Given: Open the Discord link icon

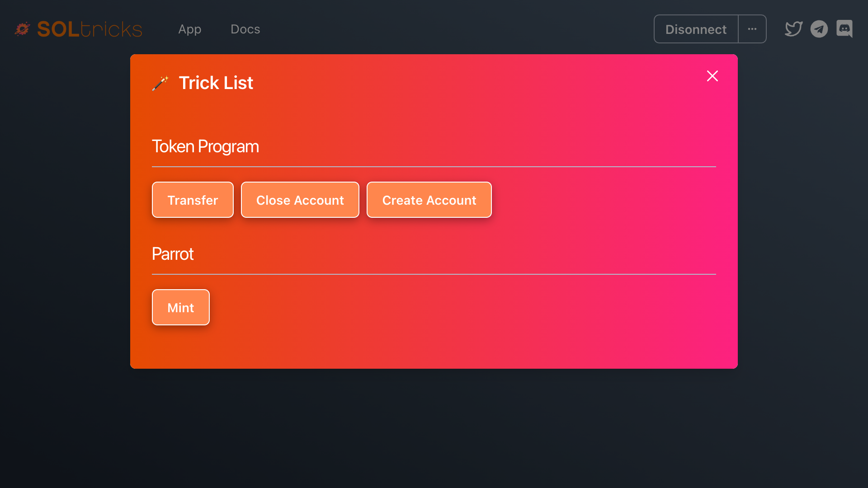Looking at the screenshot, I should point(844,29).
